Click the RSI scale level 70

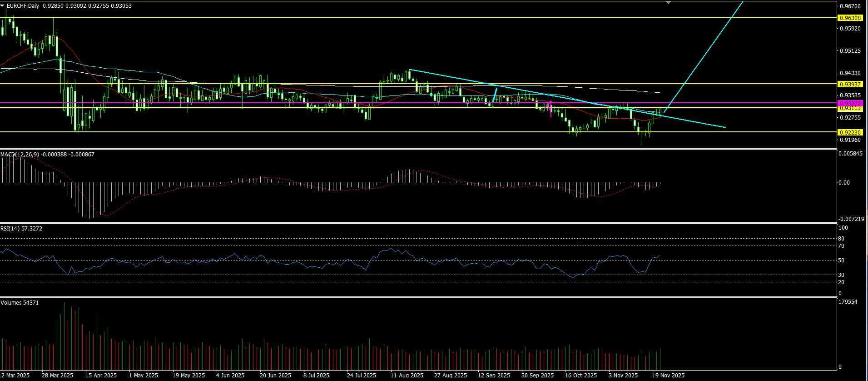tap(841, 246)
